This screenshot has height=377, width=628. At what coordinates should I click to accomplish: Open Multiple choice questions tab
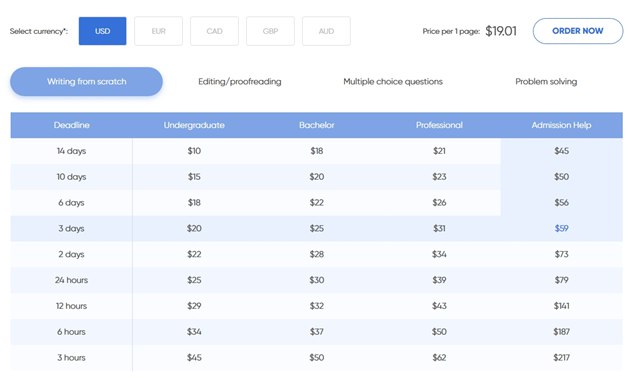pos(393,82)
